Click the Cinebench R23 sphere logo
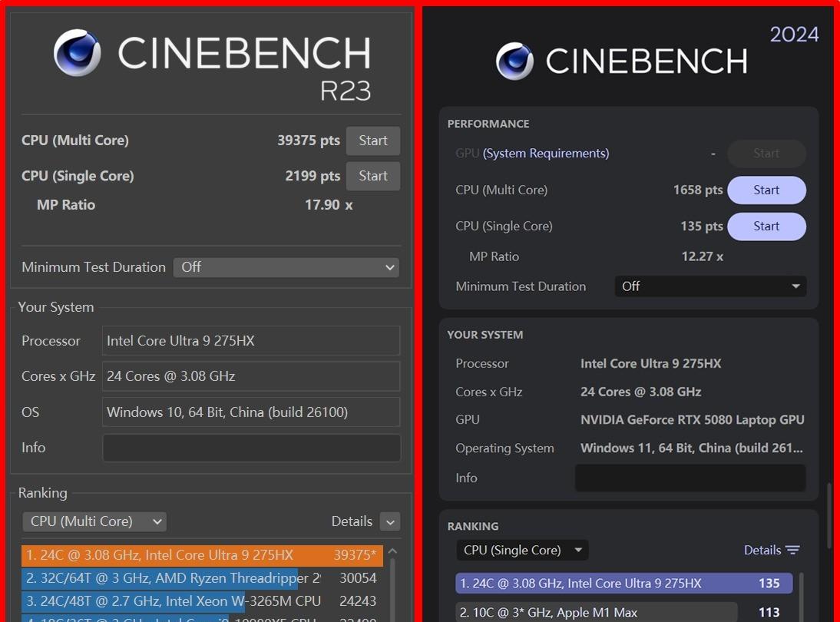This screenshot has width=840, height=622. [77, 54]
